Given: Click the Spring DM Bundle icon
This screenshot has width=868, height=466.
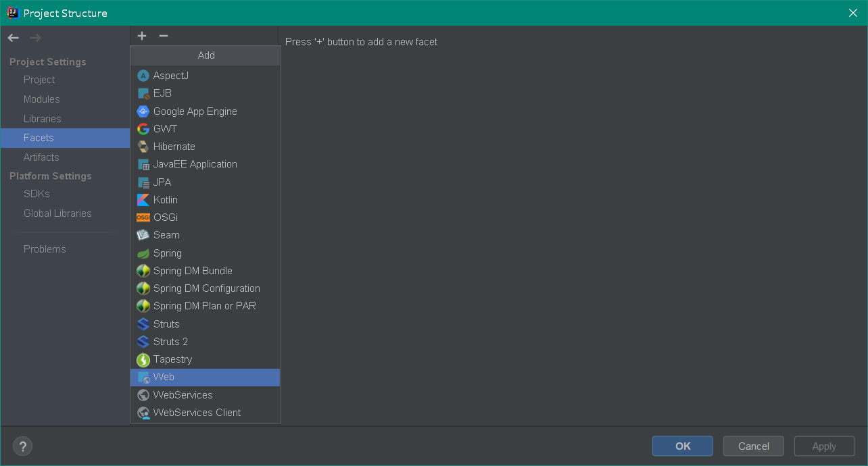Looking at the screenshot, I should click(x=143, y=271).
